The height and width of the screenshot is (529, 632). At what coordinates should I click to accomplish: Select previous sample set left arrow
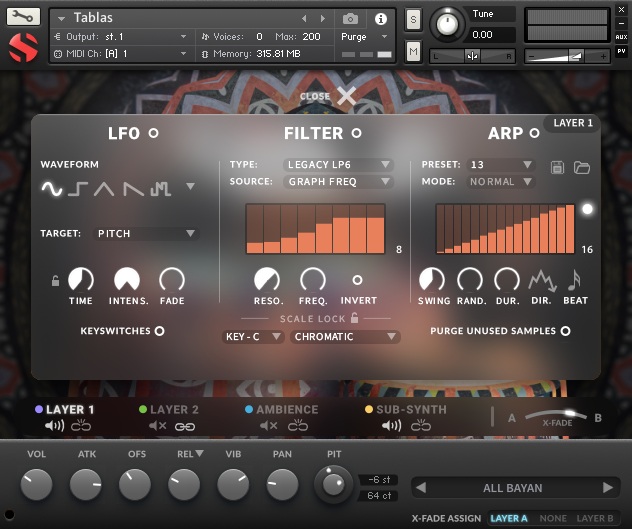[421, 488]
